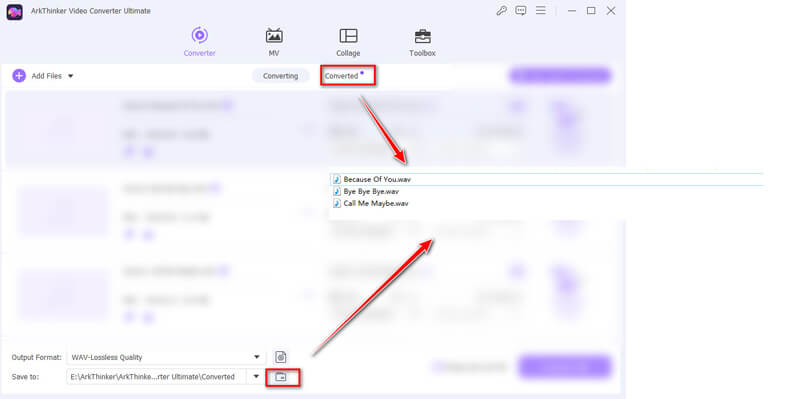The width and height of the screenshot is (800, 399).
Task: Minimize the ArkThinker window
Action: point(572,11)
